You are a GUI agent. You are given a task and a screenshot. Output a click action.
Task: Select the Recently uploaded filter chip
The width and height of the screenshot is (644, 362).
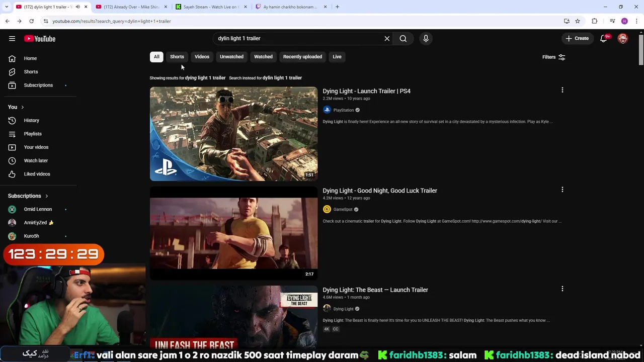pos(302,57)
